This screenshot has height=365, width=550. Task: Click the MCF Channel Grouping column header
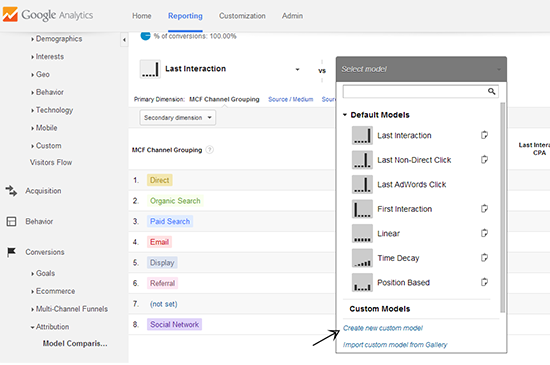tap(167, 150)
